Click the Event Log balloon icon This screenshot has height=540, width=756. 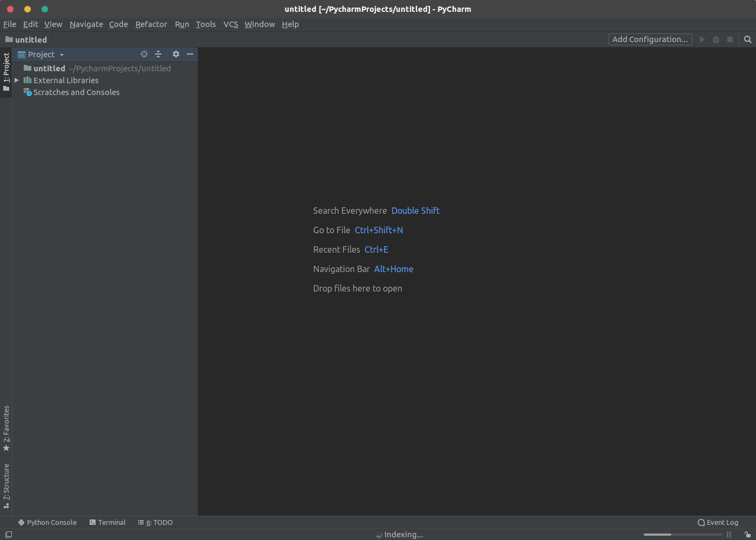[701, 523]
